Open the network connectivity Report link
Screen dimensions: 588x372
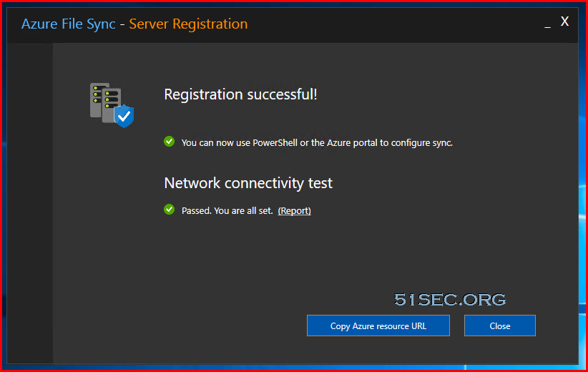pos(295,211)
